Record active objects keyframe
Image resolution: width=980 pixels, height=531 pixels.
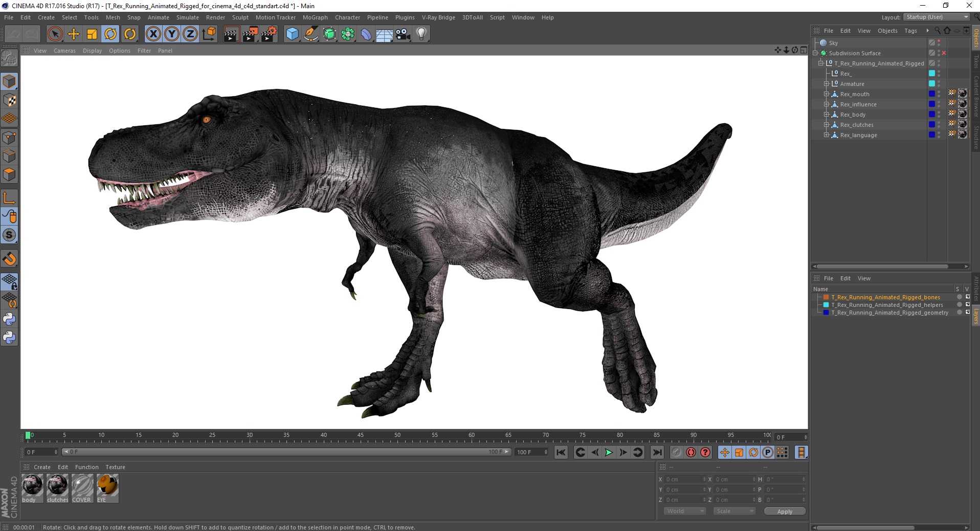(x=677, y=452)
